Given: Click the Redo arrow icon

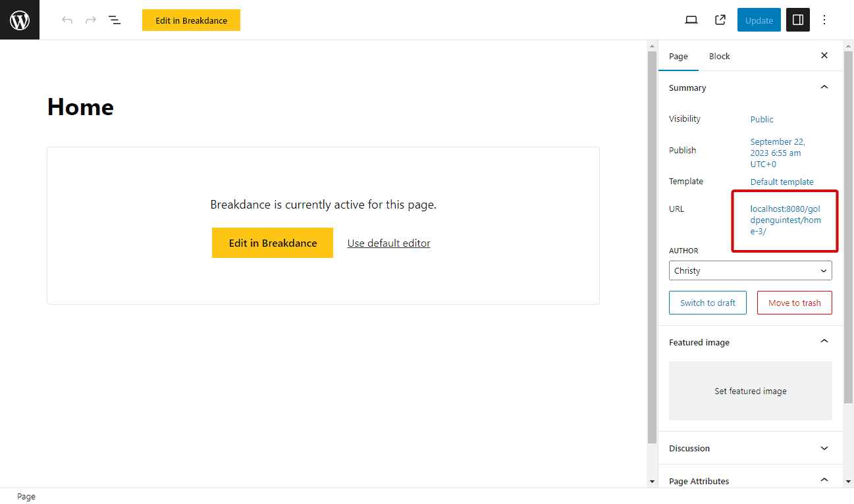Looking at the screenshot, I should pos(91,20).
